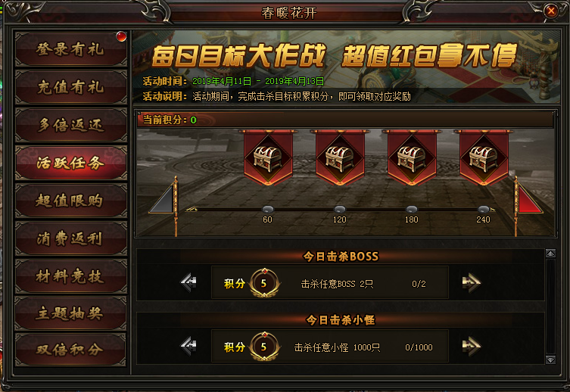The width and height of the screenshot is (570, 392).
Task: Switch to the 超值限购 tab
Action: (71, 201)
